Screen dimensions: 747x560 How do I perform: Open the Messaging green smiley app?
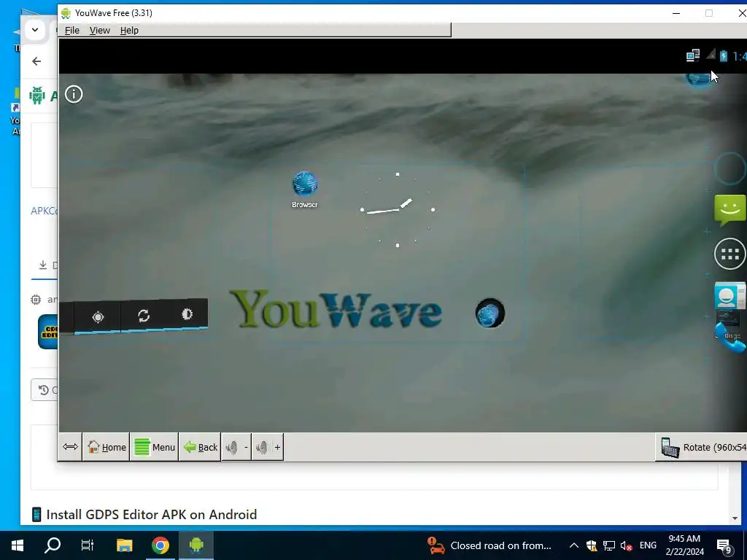coord(729,209)
